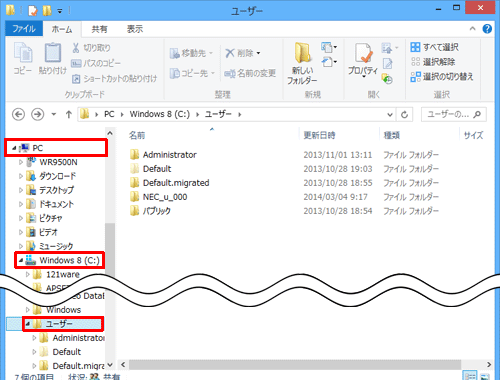Choose Paste shortcut (ショートカットの貼り付け)

114,79
